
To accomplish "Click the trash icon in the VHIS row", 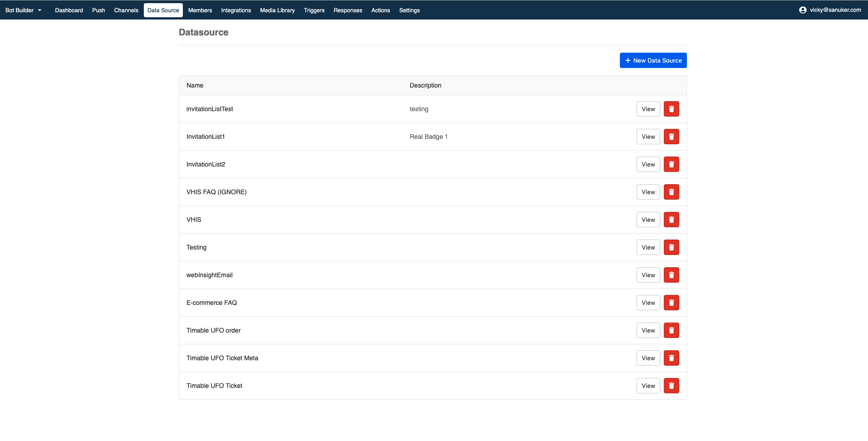I will click(x=671, y=220).
